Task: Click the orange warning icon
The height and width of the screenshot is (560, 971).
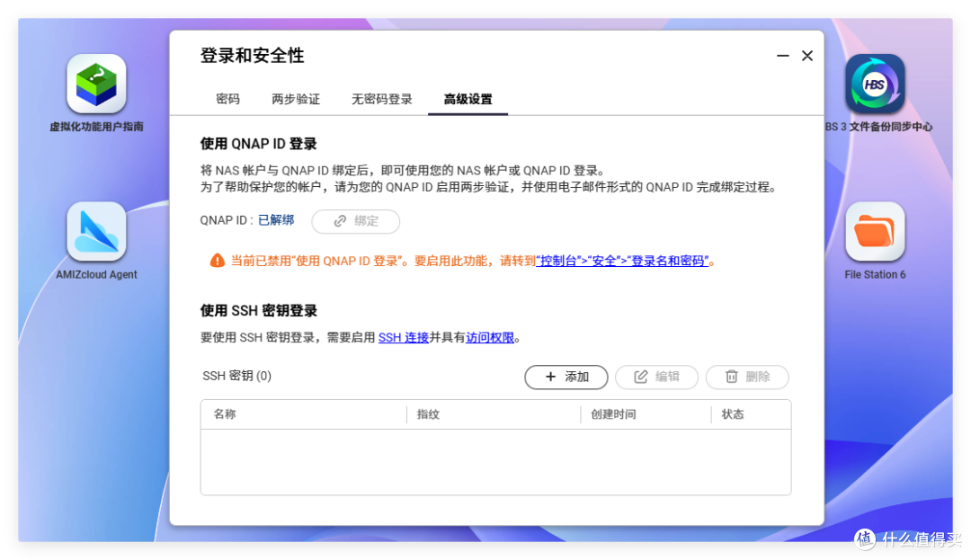Action: [217, 261]
